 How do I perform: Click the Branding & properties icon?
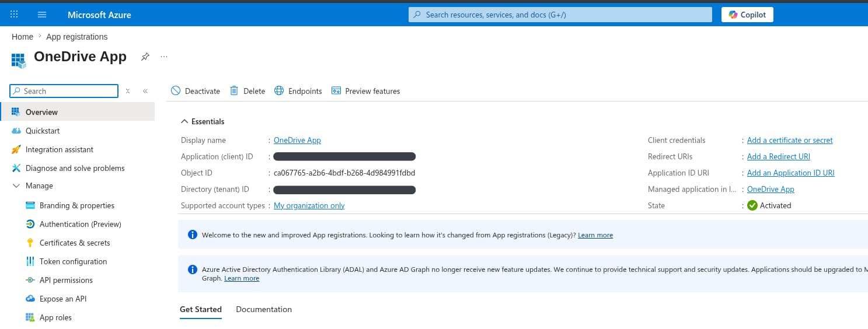click(30, 205)
